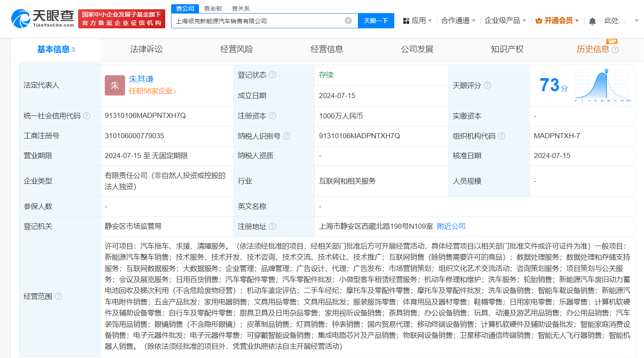
Task: Open the 知识产权 tab
Action: click(507, 49)
